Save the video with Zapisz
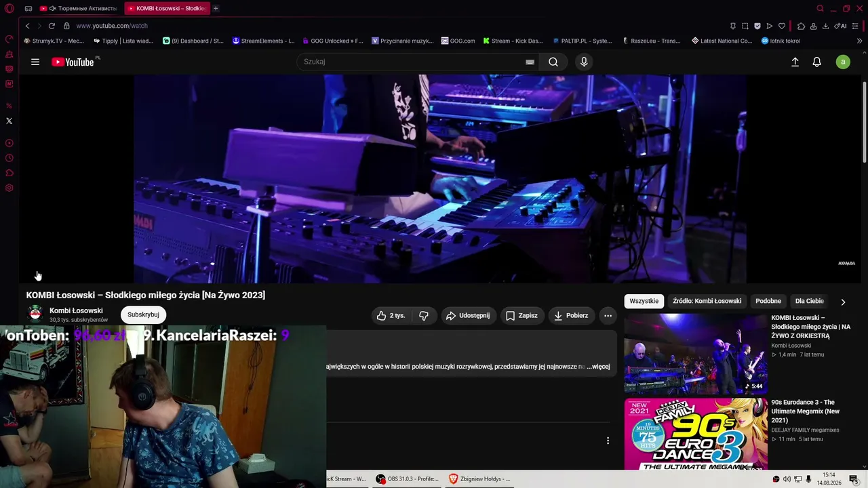 coord(521,315)
